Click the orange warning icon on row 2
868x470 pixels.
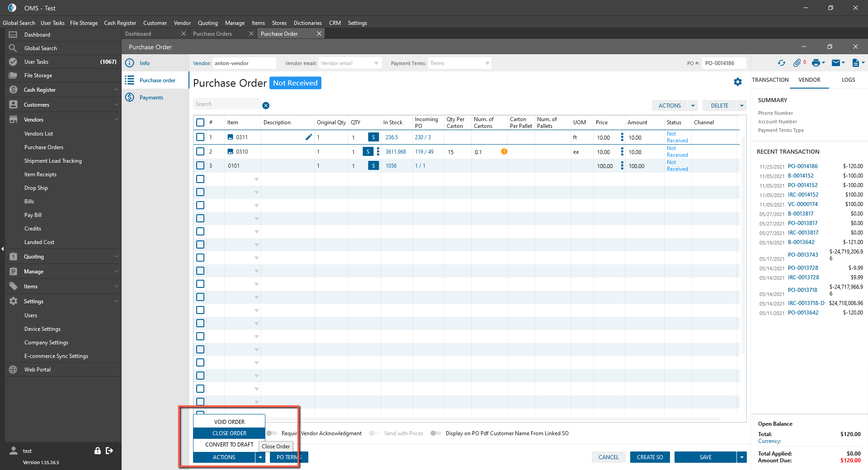(504, 152)
